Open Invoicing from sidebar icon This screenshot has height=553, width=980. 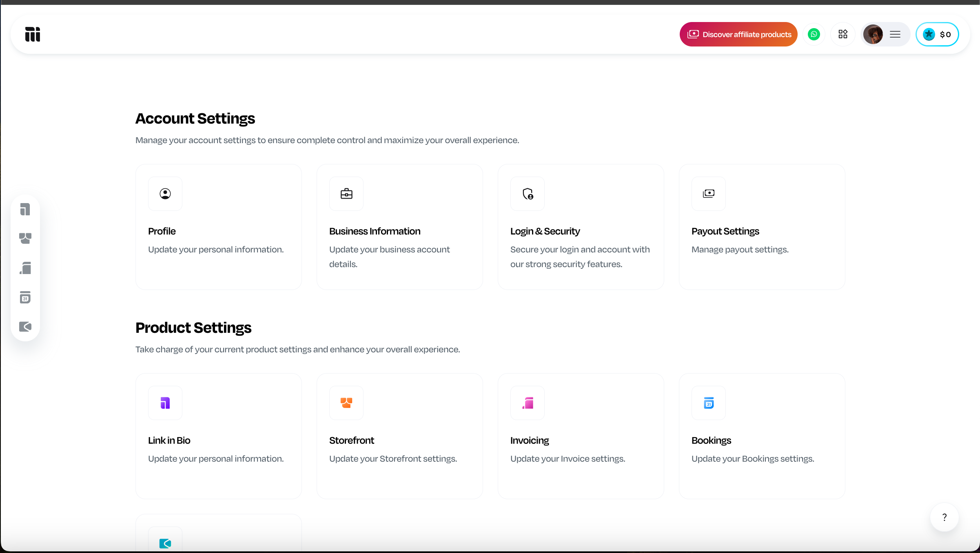25,268
